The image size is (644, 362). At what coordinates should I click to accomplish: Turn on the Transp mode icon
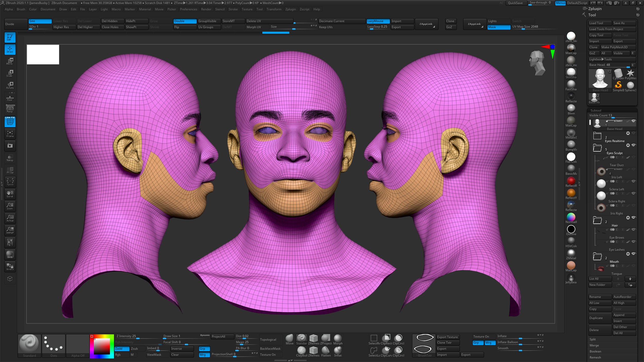[10, 158]
